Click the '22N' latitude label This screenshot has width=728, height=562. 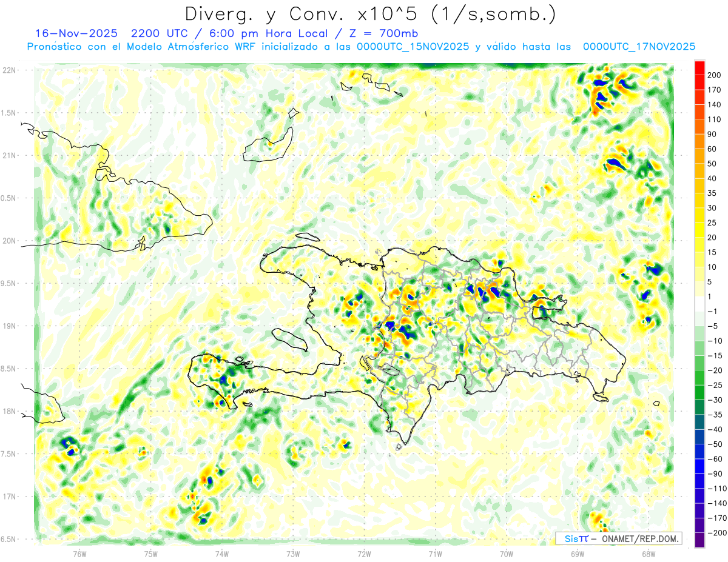[9, 70]
